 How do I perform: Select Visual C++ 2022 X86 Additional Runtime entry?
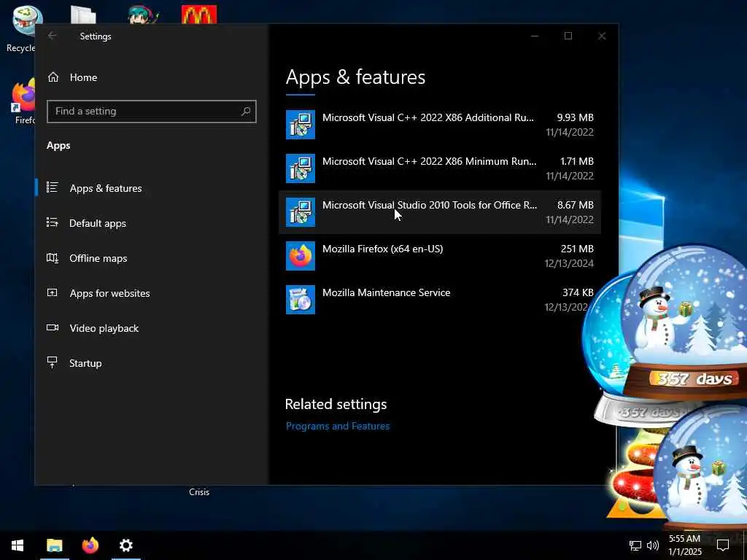(x=439, y=125)
